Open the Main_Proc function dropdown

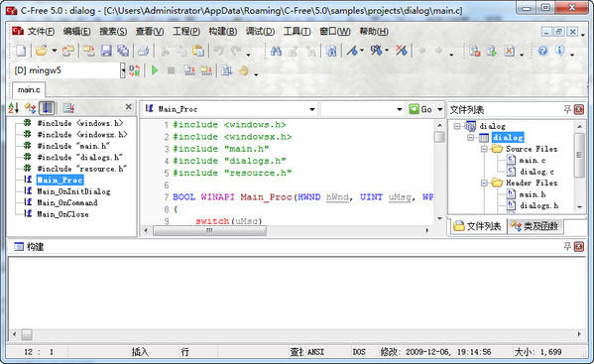tap(311, 109)
